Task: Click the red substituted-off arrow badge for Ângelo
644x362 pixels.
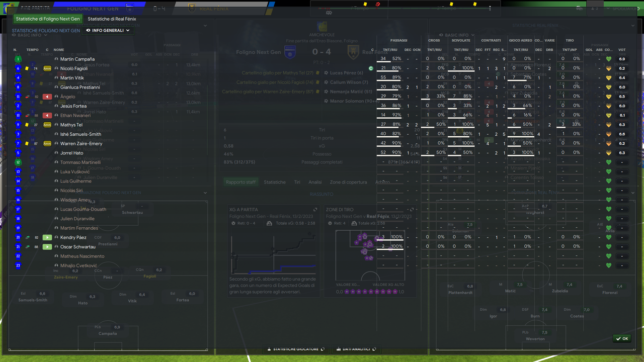Action: (x=48, y=97)
